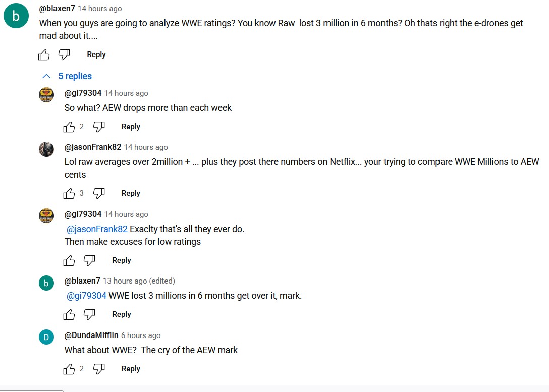This screenshot has width=549, height=392.
Task: Collapse the 5 replies thread
Action: click(67, 76)
